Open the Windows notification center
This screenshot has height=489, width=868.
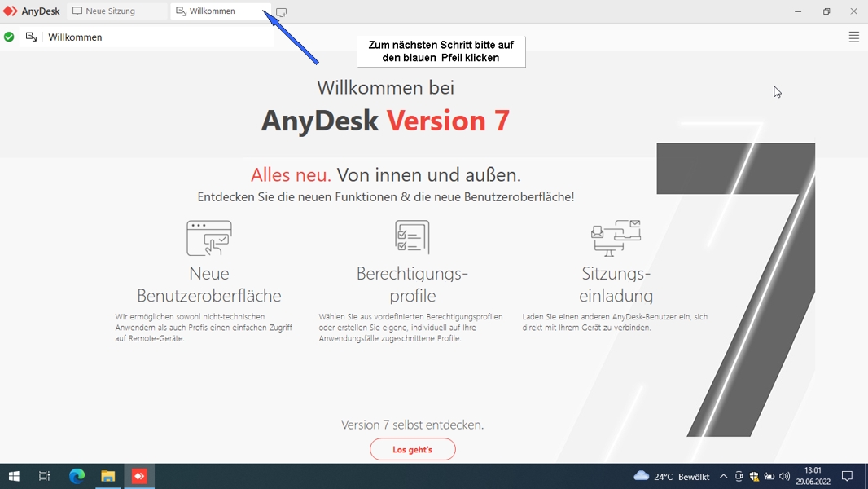tap(847, 477)
